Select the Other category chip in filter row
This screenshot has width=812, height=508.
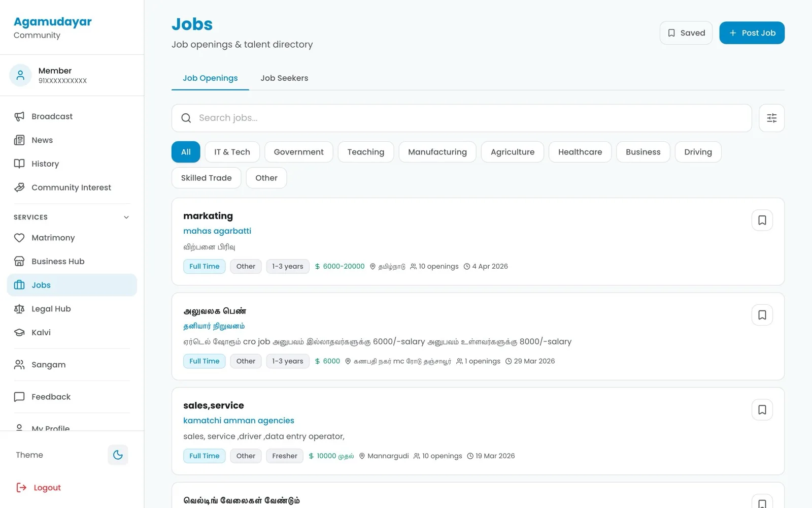point(266,178)
